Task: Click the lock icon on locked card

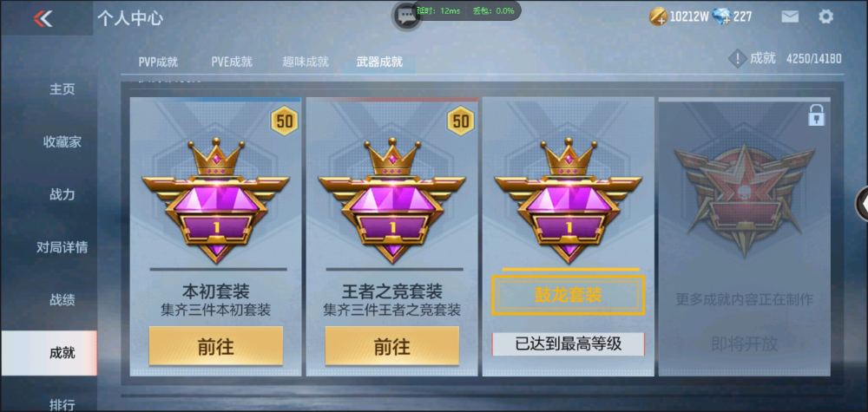Action: pyautogui.click(x=817, y=115)
